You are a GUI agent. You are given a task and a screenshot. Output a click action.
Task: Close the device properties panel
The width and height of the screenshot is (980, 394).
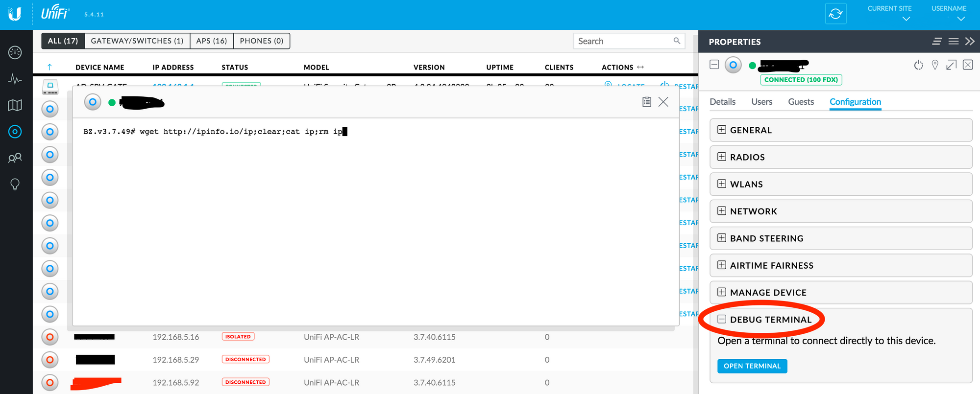(x=968, y=65)
